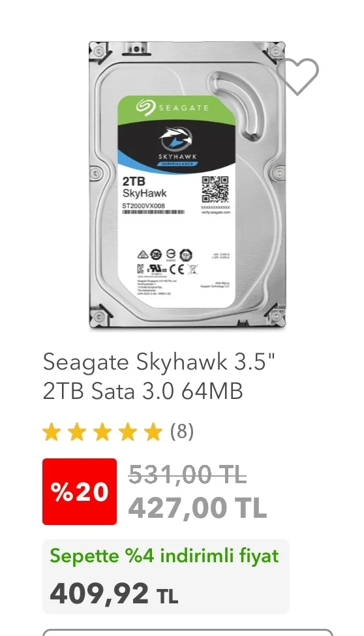364x636 pixels.
Task: Tap the 2TB SkyHawk text on the label
Action: [144, 187]
